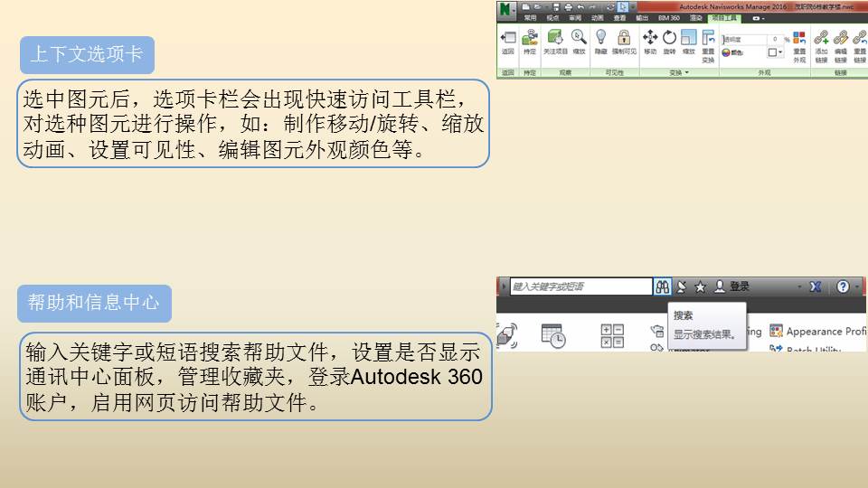Click the Communication Center satellite dish icon
Image resolution: width=868 pixels, height=488 pixels.
tap(682, 286)
